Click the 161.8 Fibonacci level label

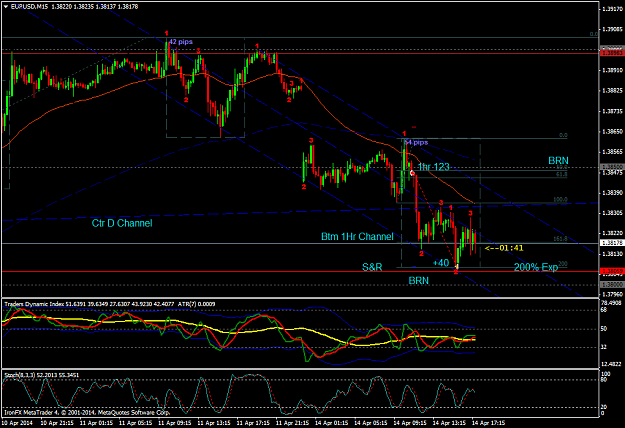click(x=560, y=239)
